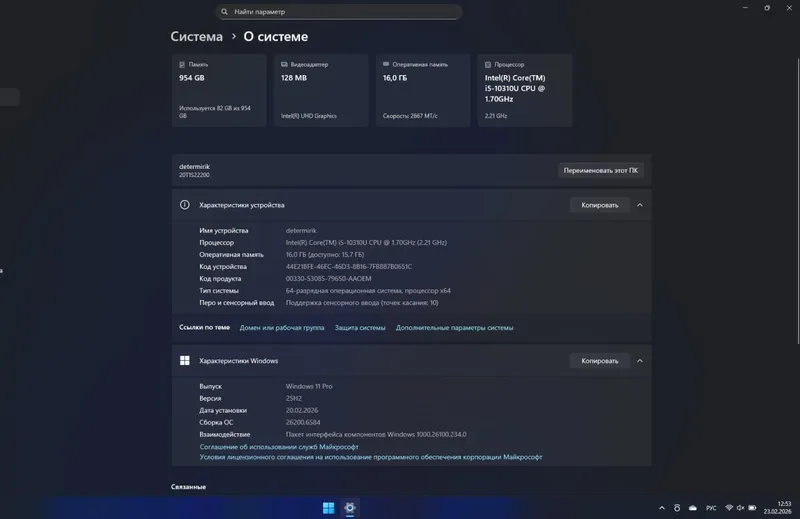Screen dimensions: 800x519
Task: Select the OS build value '26200.6584'
Action: [303, 423]
